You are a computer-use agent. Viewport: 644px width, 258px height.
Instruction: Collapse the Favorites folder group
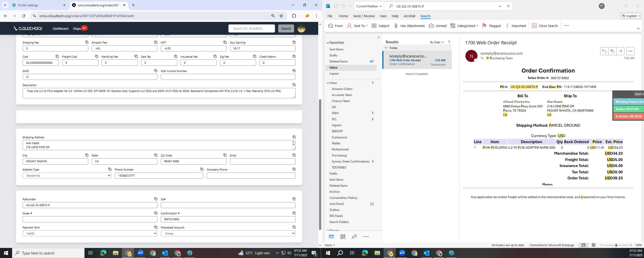[328, 43]
